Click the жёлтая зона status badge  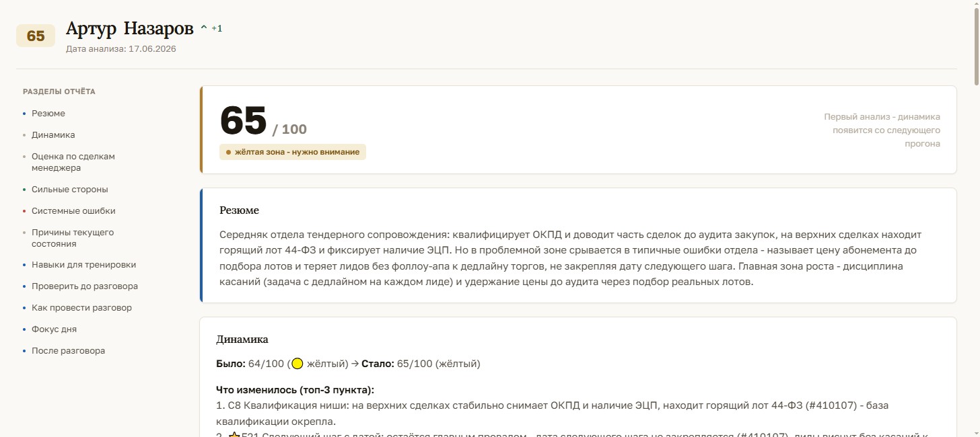(x=293, y=152)
